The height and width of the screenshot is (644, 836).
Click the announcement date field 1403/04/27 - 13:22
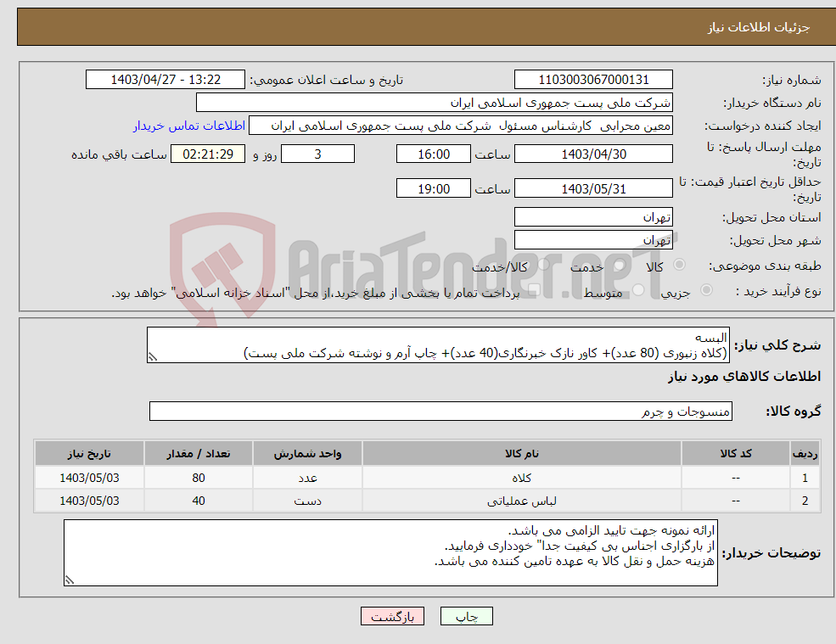166,80
